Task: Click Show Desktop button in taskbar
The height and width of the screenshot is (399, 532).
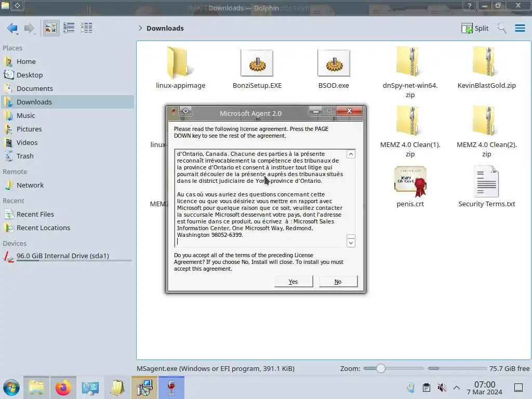Action: pos(518,388)
